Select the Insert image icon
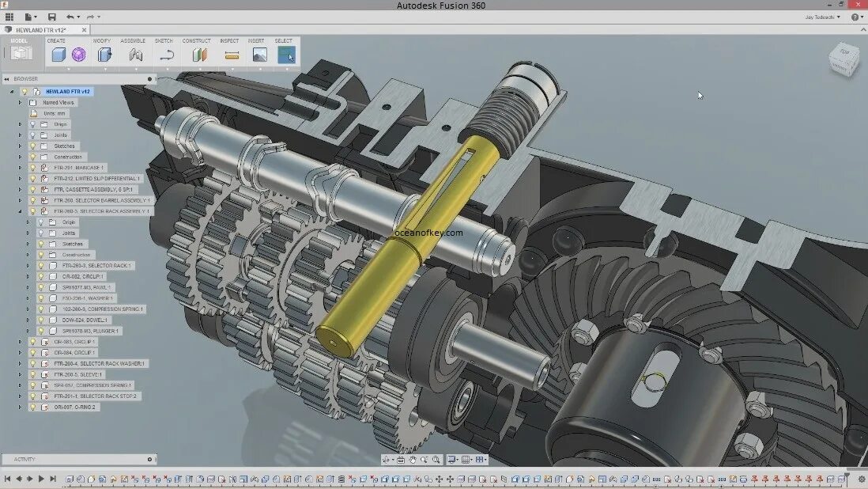 click(259, 55)
